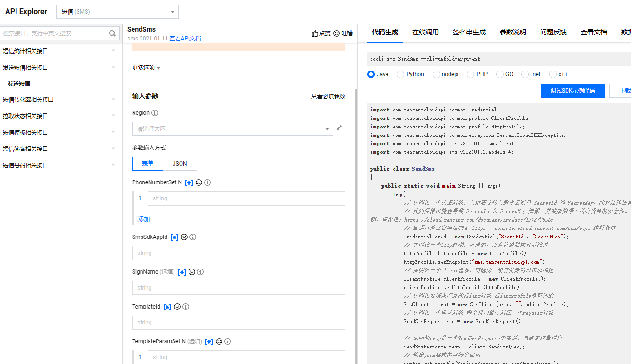This screenshot has width=631, height=364.
Task: Click the parameter panel vertical scrollbar
Action: pyautogui.click(x=355, y=226)
